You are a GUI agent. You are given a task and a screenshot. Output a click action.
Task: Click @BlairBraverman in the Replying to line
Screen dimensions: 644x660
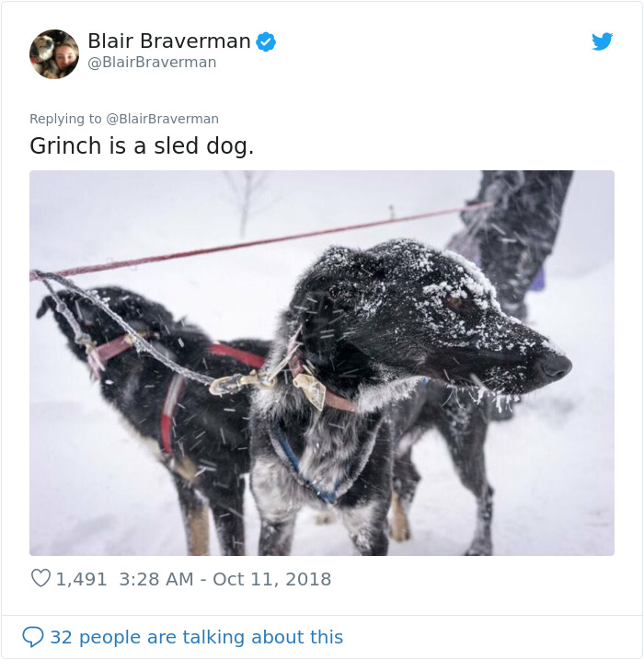pyautogui.click(x=163, y=119)
